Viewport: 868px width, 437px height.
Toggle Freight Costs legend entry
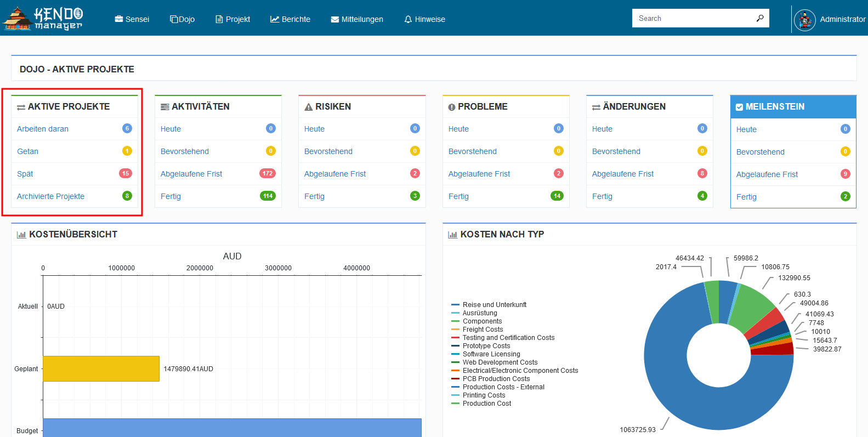click(x=478, y=330)
